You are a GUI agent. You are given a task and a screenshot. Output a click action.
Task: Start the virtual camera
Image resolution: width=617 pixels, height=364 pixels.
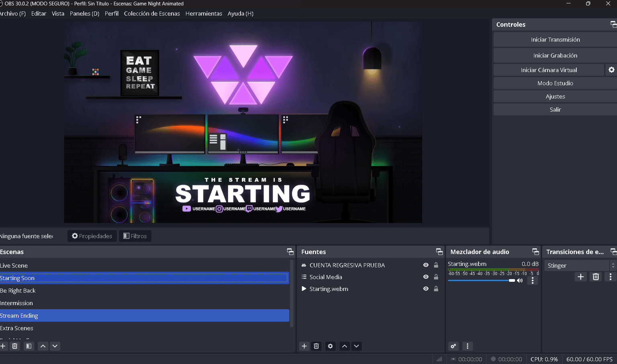(549, 70)
